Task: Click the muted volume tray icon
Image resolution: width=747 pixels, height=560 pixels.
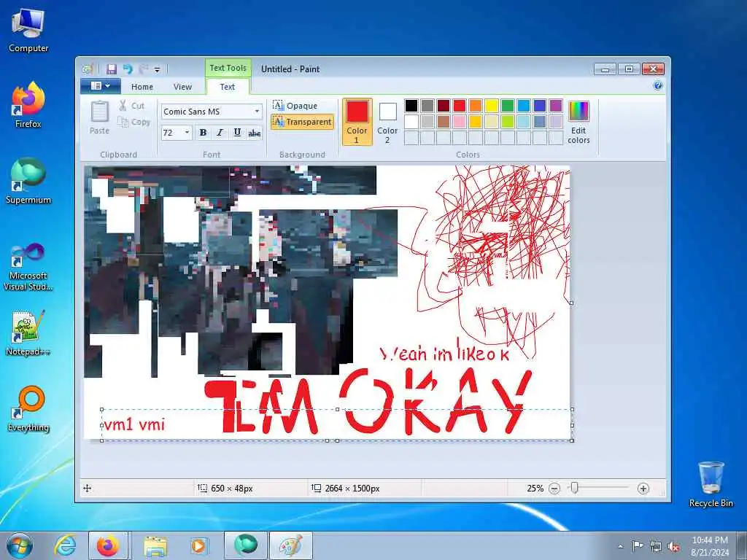Action: (x=673, y=546)
